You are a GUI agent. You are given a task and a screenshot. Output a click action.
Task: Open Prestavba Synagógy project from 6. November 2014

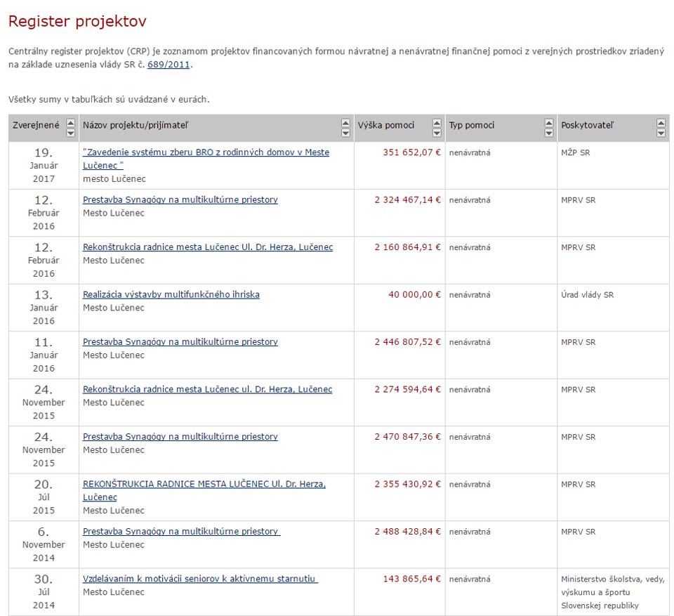coord(181,532)
